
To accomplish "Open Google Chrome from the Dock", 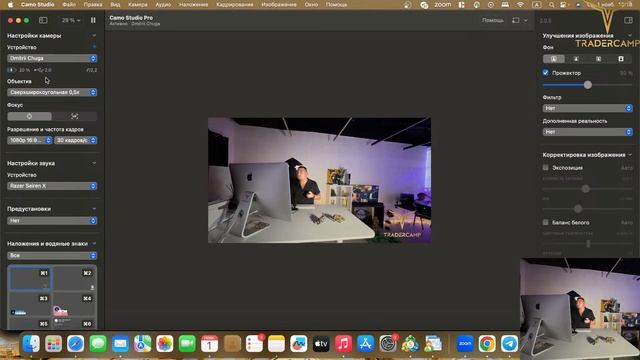I will click(x=487, y=344).
